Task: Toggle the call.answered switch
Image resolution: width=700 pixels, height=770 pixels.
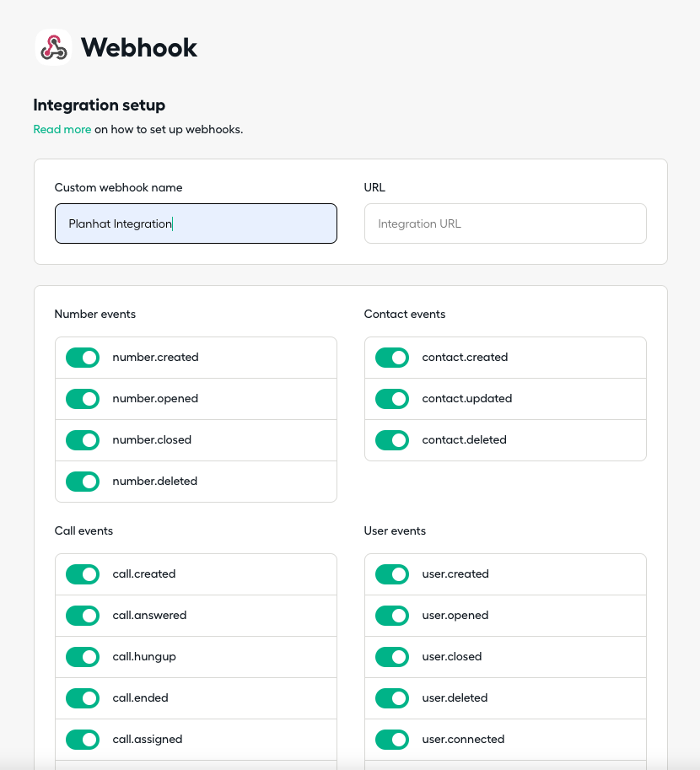Action: coord(83,616)
